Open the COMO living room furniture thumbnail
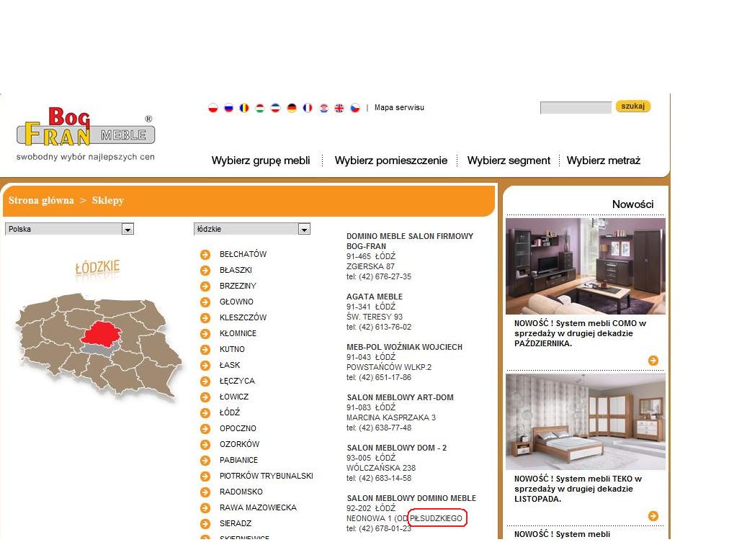 [x=585, y=266]
